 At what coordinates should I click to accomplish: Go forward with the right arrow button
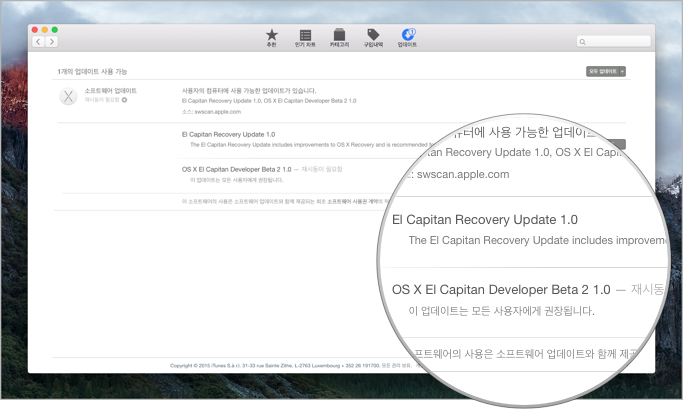51,42
